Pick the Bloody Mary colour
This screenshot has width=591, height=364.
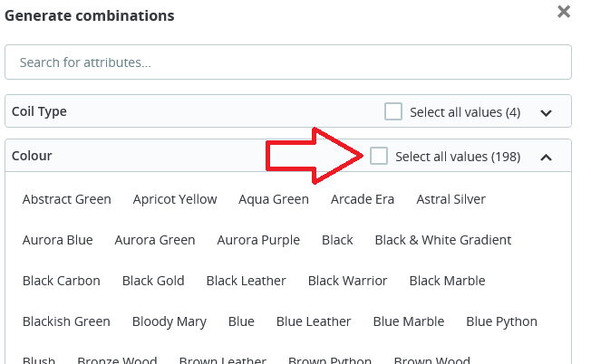[170, 321]
